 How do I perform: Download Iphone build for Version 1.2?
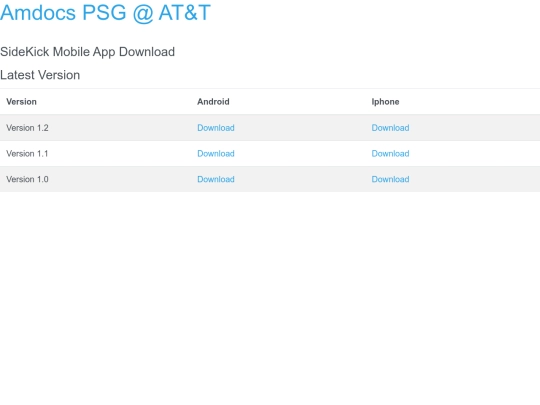click(390, 128)
